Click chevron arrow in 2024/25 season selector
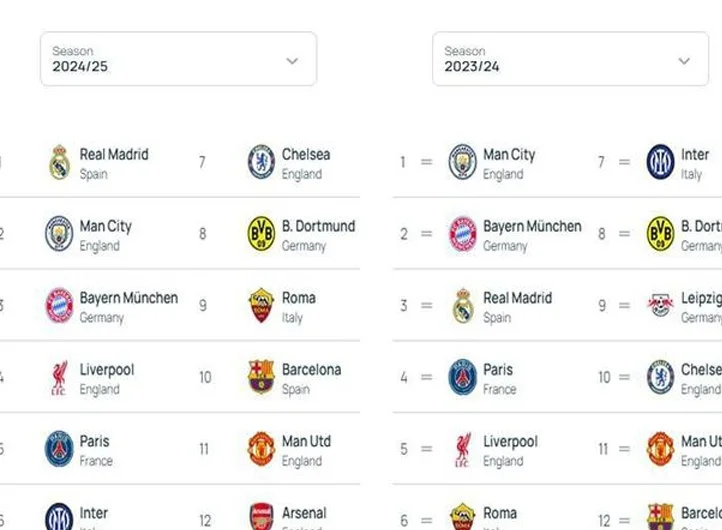Image resolution: width=722 pixels, height=530 pixels. point(292,61)
